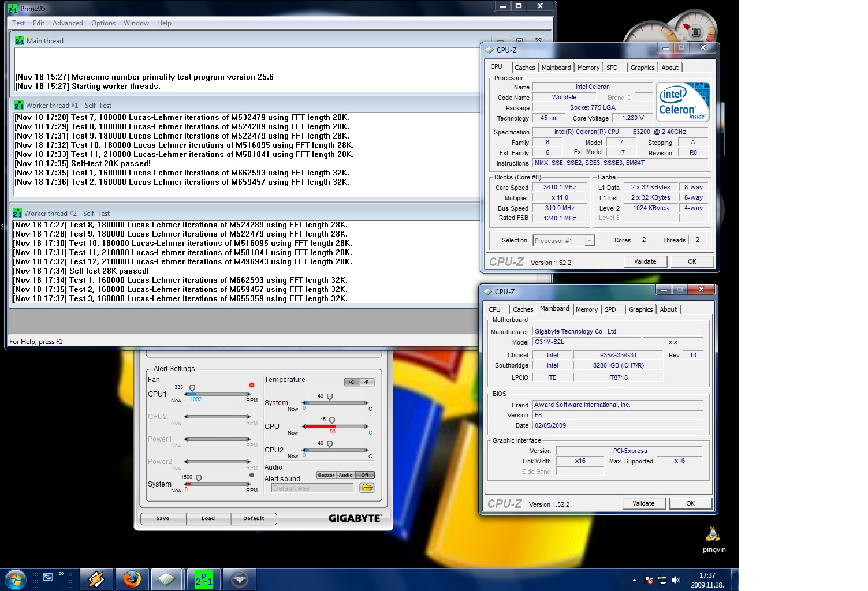Image resolution: width=868 pixels, height=591 pixels.
Task: Click the Core Speed value 3410.1 MHz
Action: pyautogui.click(x=560, y=188)
